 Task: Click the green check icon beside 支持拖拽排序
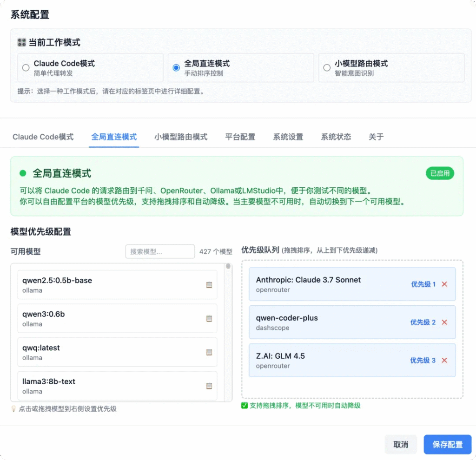(245, 405)
